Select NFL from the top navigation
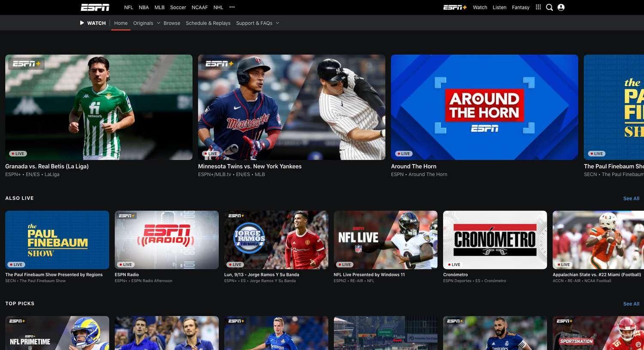This screenshot has height=350, width=644. point(128,7)
